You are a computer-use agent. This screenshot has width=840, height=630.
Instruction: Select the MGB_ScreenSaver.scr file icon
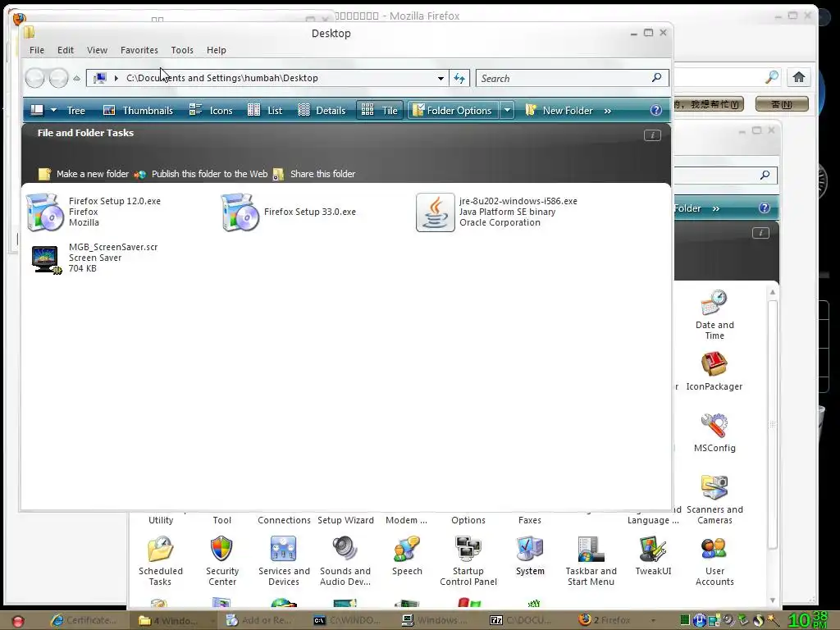click(47, 259)
